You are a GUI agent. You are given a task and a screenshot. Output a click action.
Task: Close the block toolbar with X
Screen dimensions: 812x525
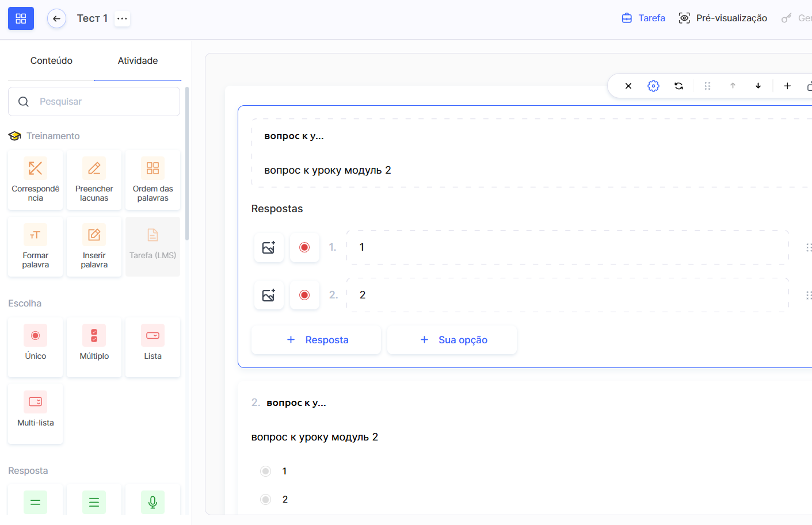pos(628,86)
